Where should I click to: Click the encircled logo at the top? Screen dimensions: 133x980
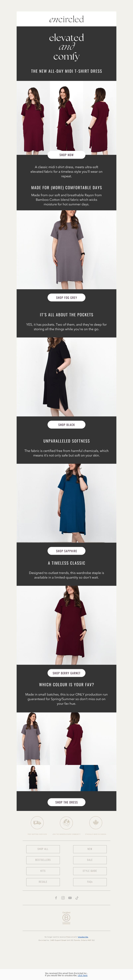click(66, 19)
